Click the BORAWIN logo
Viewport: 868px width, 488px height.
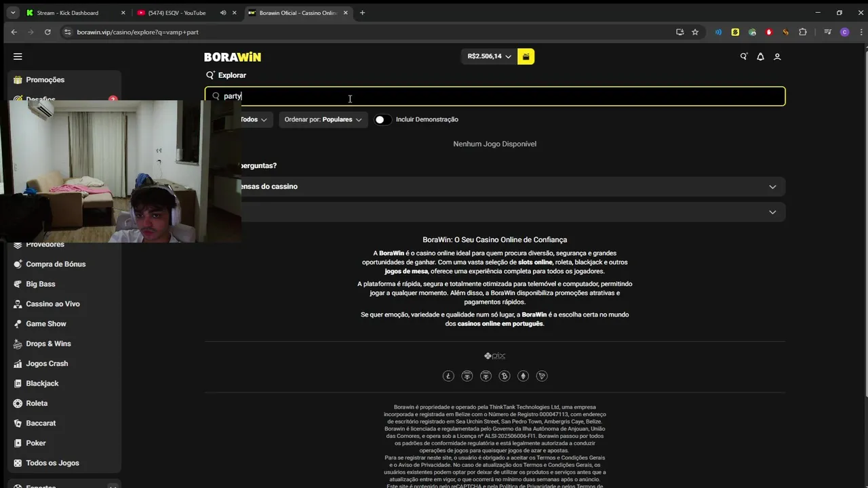coord(233,57)
